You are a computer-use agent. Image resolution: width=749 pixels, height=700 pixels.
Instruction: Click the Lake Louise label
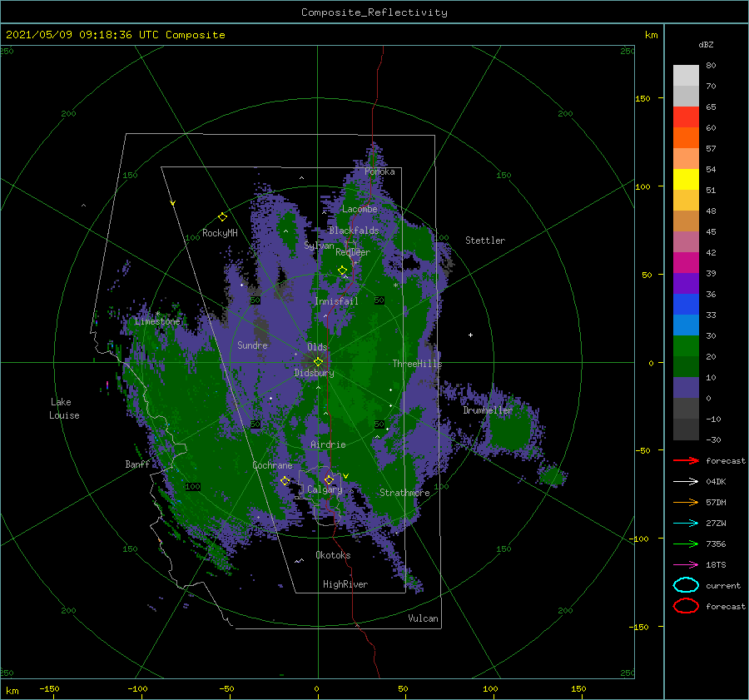point(64,409)
